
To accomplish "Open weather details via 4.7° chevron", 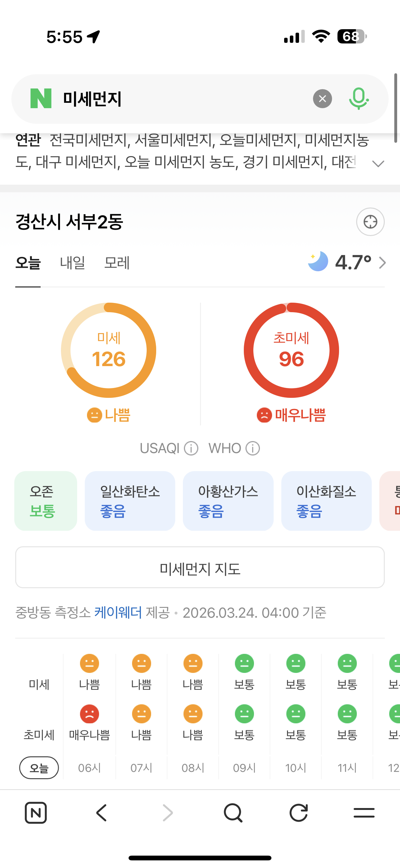I will 382,263.
